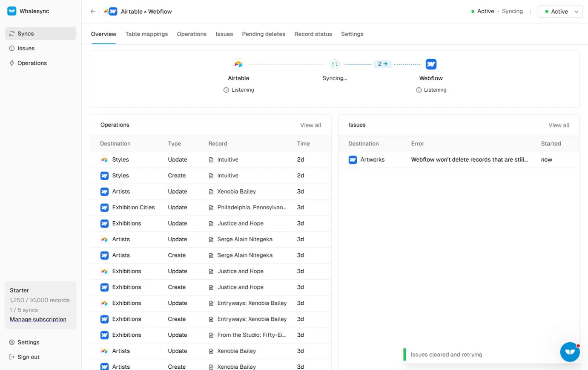Select Syncs in the sidebar
Image resolution: width=588 pixels, height=370 pixels.
(x=41, y=34)
